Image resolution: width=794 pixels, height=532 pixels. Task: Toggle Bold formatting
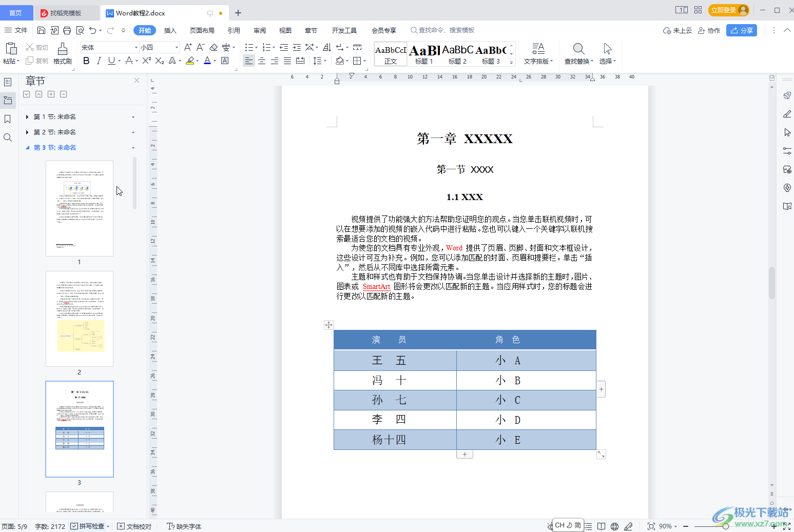tap(86, 61)
